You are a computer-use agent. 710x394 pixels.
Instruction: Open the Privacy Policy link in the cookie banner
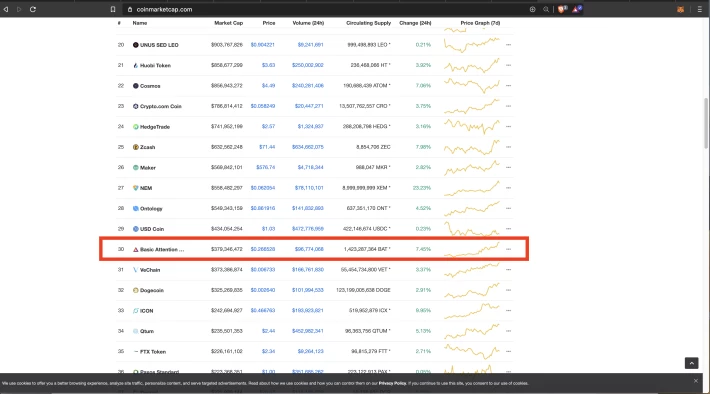click(x=393, y=383)
